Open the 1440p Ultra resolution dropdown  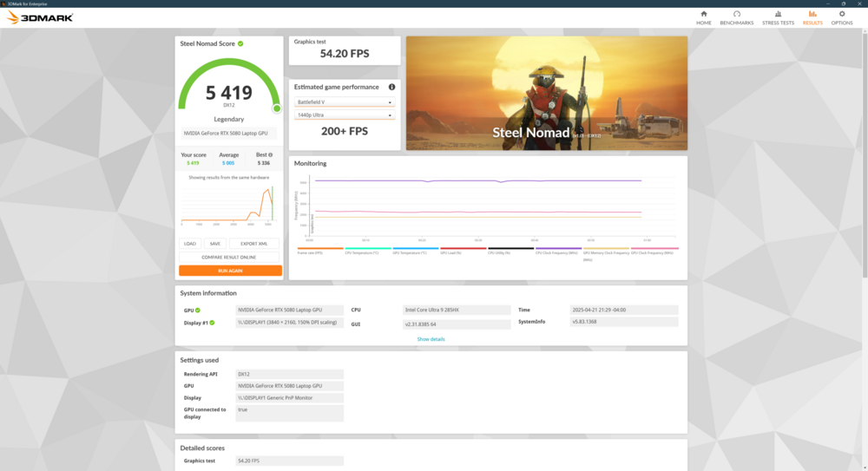(x=345, y=115)
